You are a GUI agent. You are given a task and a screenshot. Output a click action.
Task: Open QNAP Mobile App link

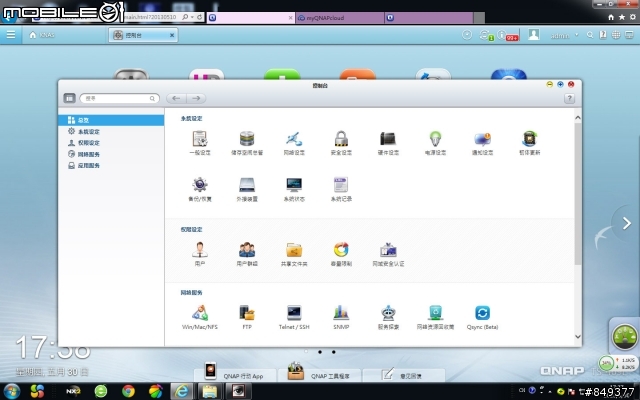(235, 372)
